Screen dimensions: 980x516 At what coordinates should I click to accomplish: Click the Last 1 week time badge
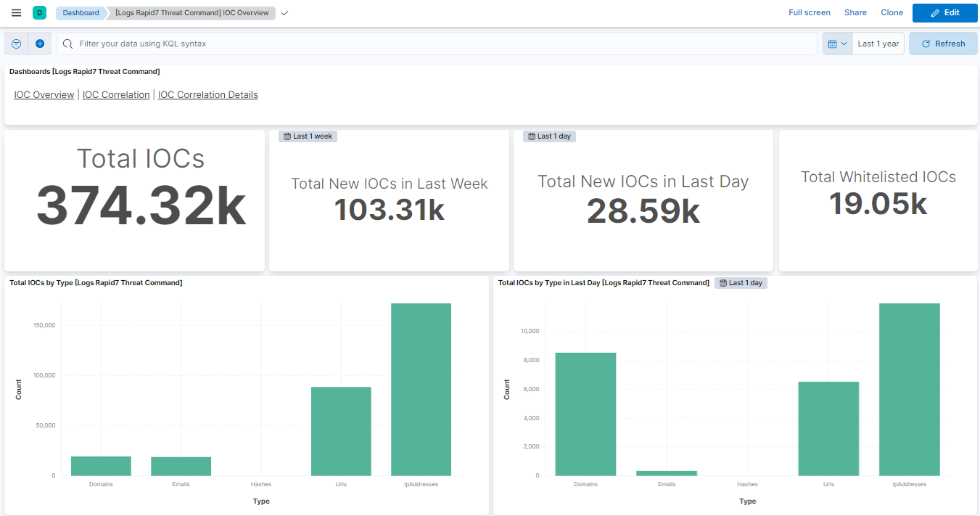pyautogui.click(x=308, y=136)
